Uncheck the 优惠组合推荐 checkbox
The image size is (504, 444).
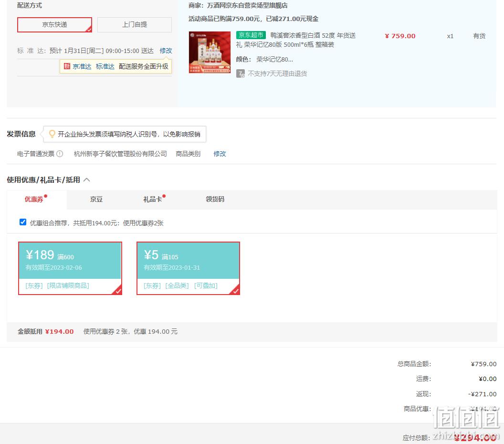[x=23, y=222]
